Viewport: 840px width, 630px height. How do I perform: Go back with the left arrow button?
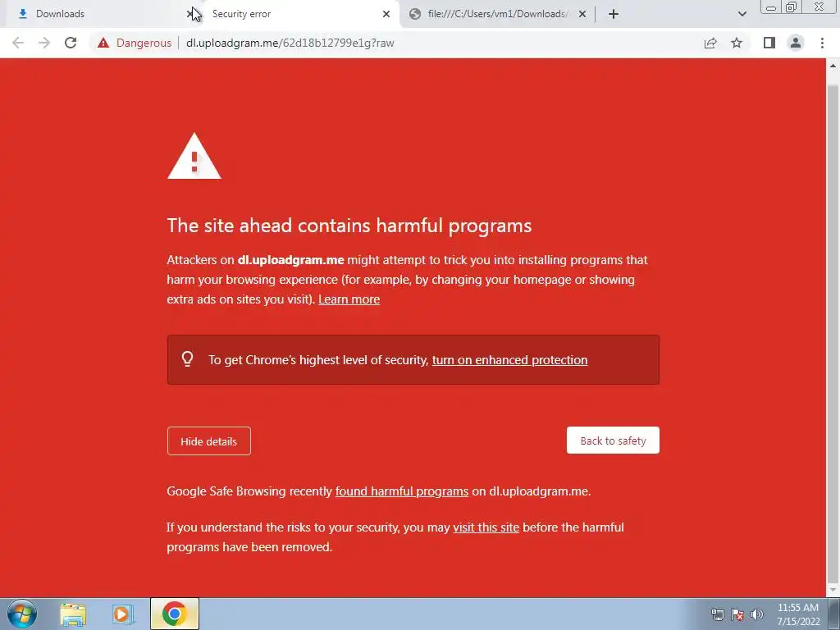(18, 43)
